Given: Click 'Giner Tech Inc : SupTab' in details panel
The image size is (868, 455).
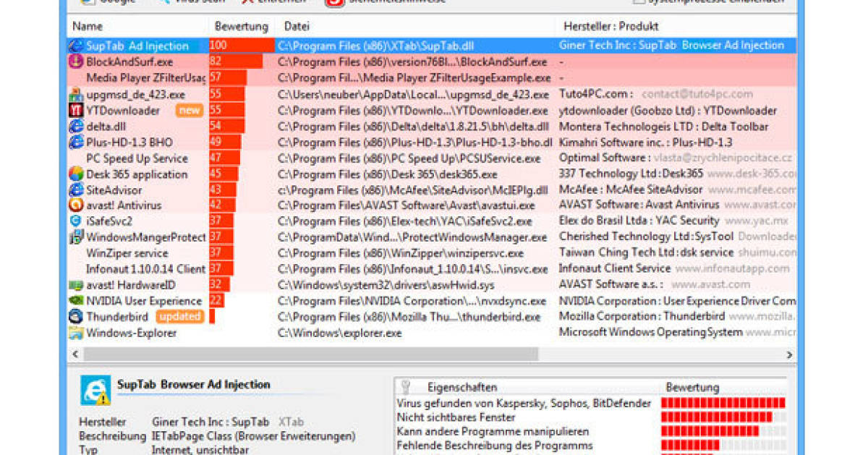Looking at the screenshot, I should (x=210, y=422).
